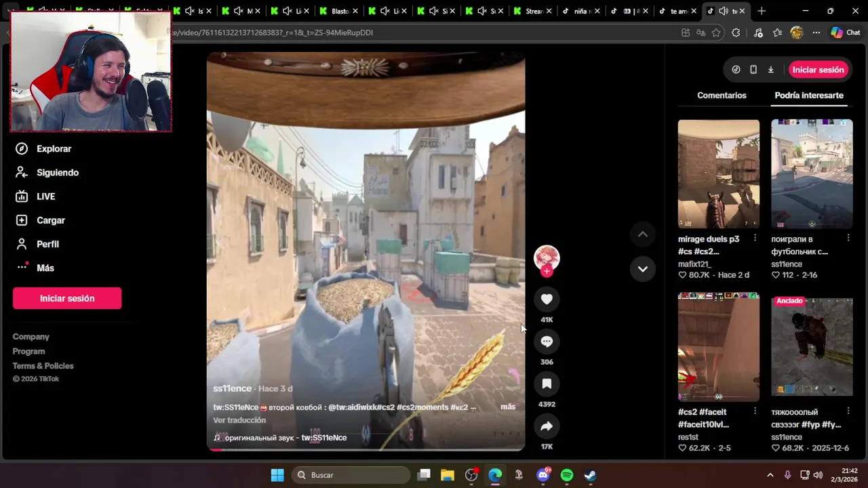This screenshot has height=488, width=868.
Task: Open Siguiendo feed in sidebar
Action: point(47,172)
